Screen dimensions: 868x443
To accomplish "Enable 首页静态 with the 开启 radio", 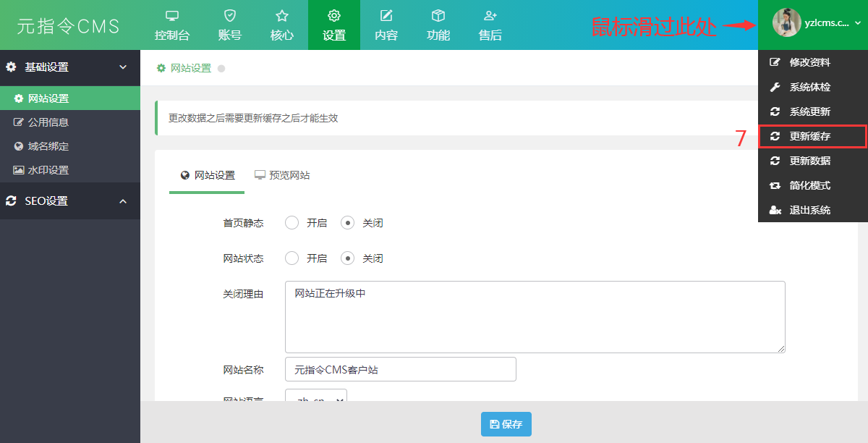I will click(292, 223).
